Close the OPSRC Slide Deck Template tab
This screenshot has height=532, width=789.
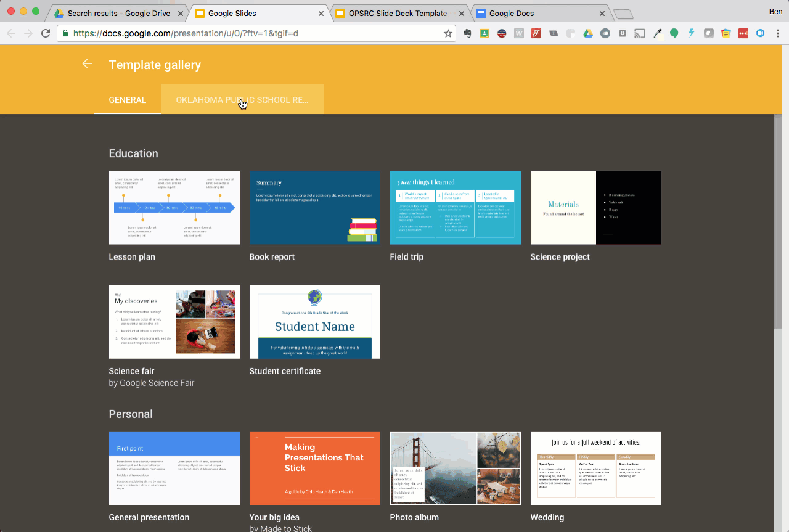point(462,13)
